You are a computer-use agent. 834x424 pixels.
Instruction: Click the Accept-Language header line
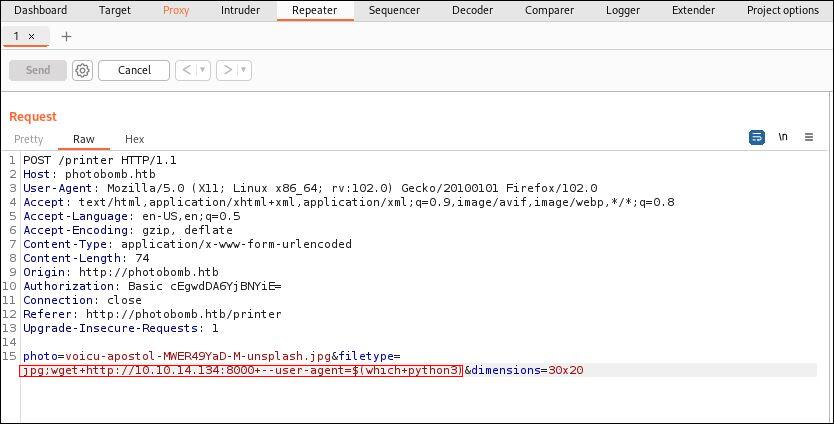(x=131, y=216)
